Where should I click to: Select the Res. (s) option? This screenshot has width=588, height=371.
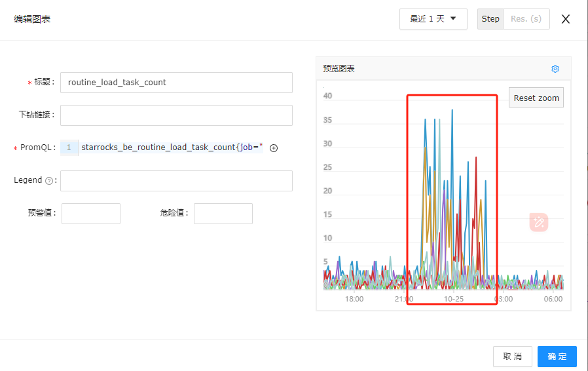tap(526, 19)
